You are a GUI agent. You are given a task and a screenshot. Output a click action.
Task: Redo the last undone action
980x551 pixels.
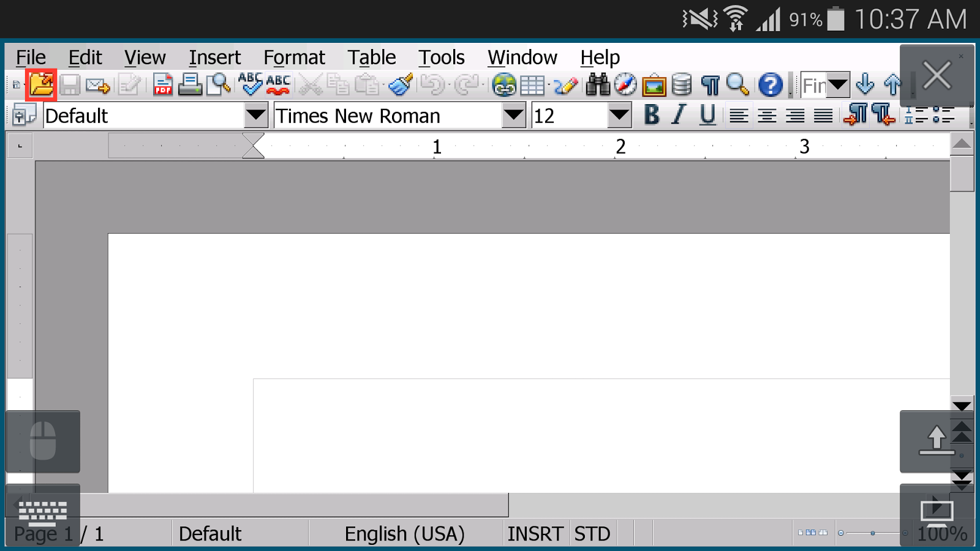point(467,84)
